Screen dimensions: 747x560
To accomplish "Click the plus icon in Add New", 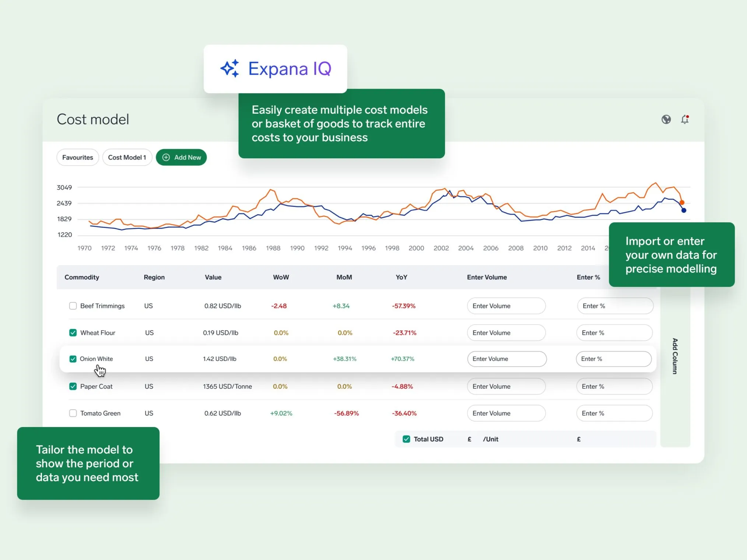I will pos(166,158).
